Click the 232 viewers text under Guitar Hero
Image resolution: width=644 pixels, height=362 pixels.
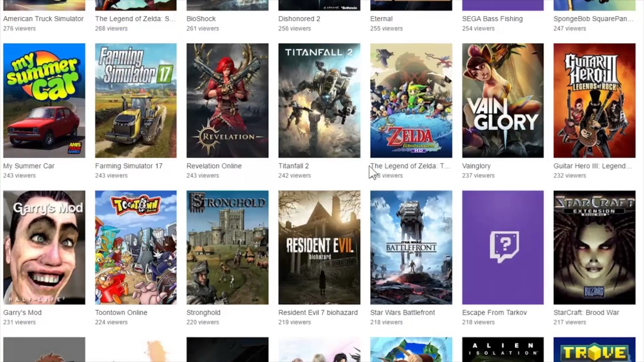(x=570, y=175)
